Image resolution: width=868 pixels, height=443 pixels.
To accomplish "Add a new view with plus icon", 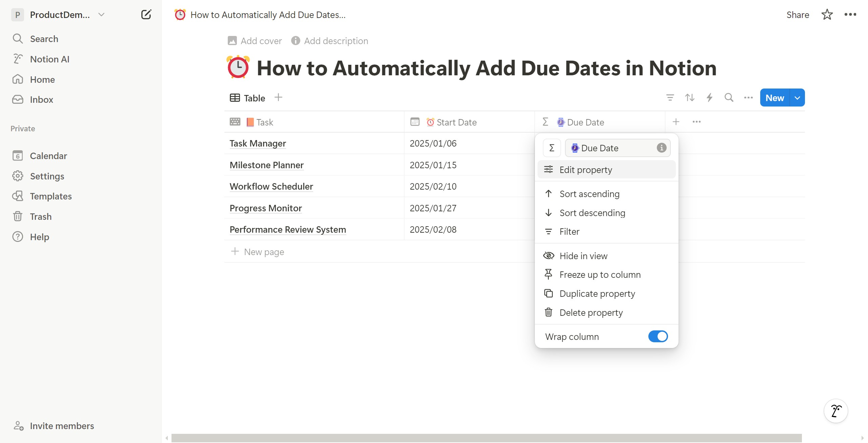I will [278, 97].
